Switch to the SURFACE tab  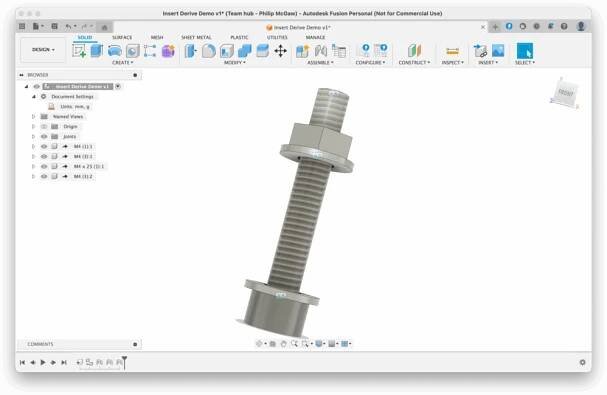pos(122,38)
